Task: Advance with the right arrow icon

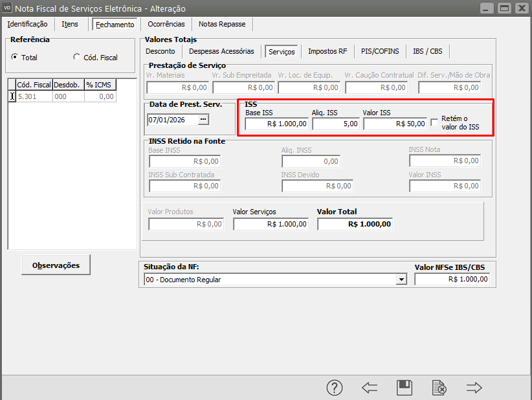Action: (x=474, y=388)
